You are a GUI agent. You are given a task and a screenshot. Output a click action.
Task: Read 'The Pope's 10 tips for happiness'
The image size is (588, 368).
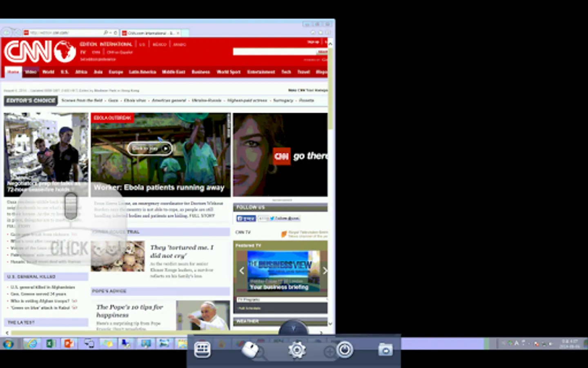pos(129,311)
